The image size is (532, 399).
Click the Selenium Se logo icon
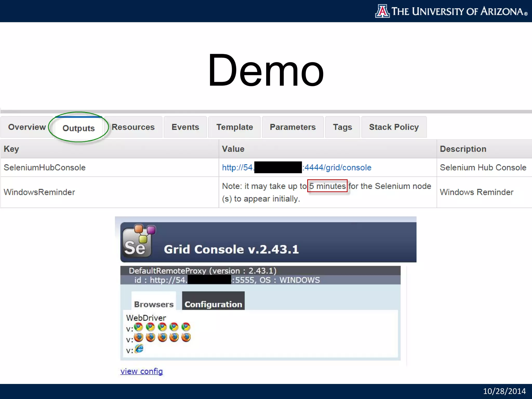point(139,241)
